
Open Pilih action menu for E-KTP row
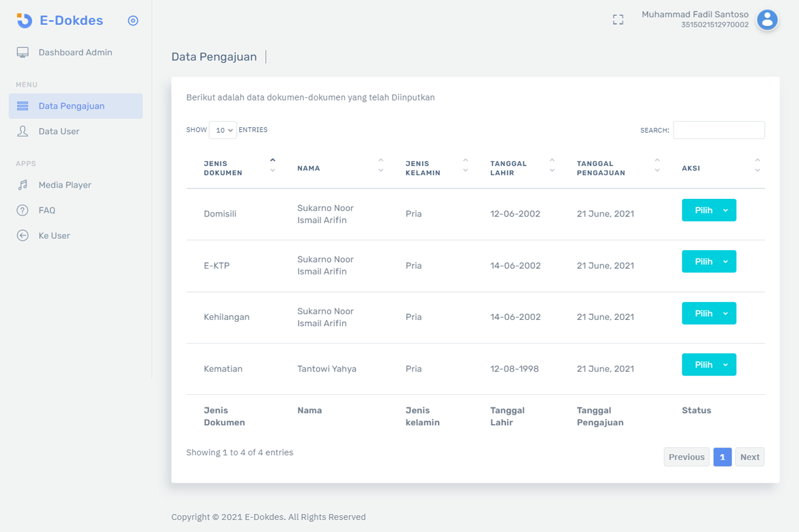[x=708, y=262]
